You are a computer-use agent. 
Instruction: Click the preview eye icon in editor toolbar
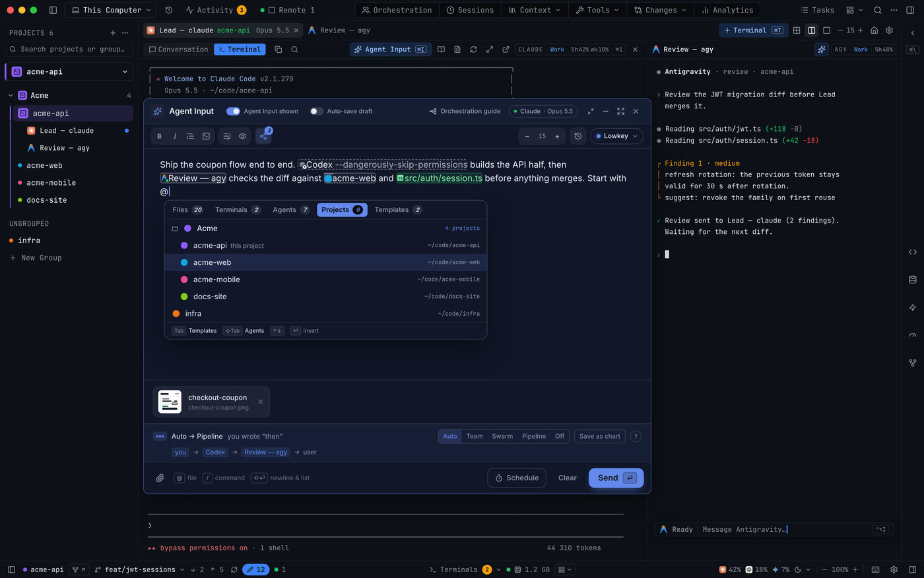coord(242,136)
